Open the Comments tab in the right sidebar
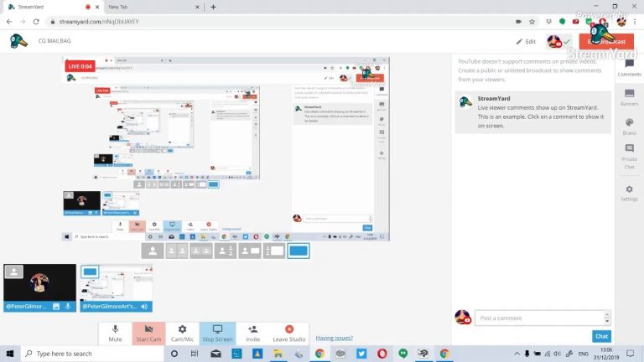 629,68
